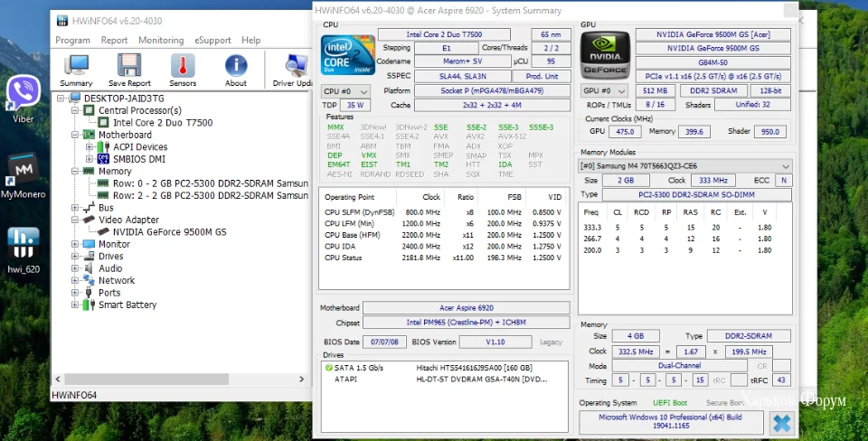The image size is (868, 441).
Task: Open the Viber desktop shortcut
Action: [24, 99]
